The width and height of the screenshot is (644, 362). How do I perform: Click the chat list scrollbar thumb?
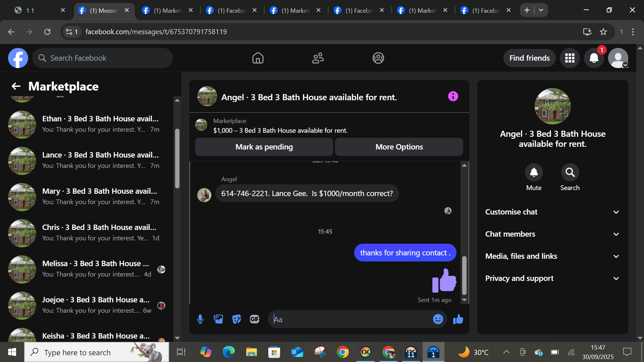(177, 159)
